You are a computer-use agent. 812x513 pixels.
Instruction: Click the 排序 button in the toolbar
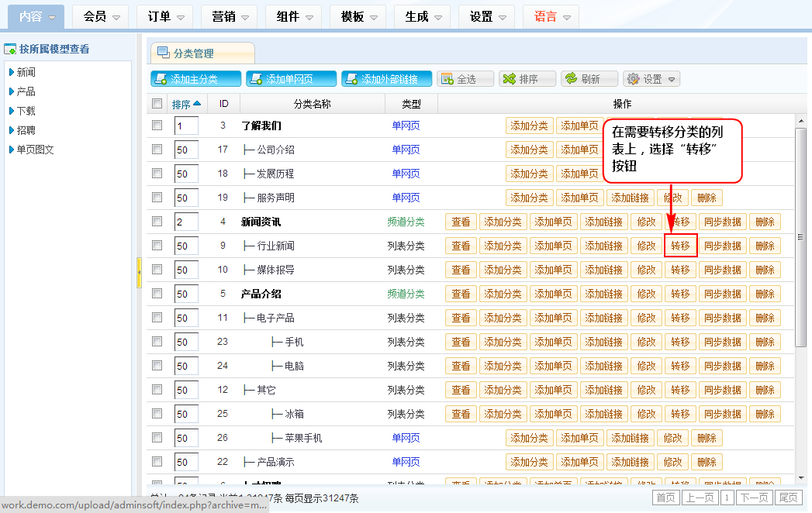pos(527,79)
